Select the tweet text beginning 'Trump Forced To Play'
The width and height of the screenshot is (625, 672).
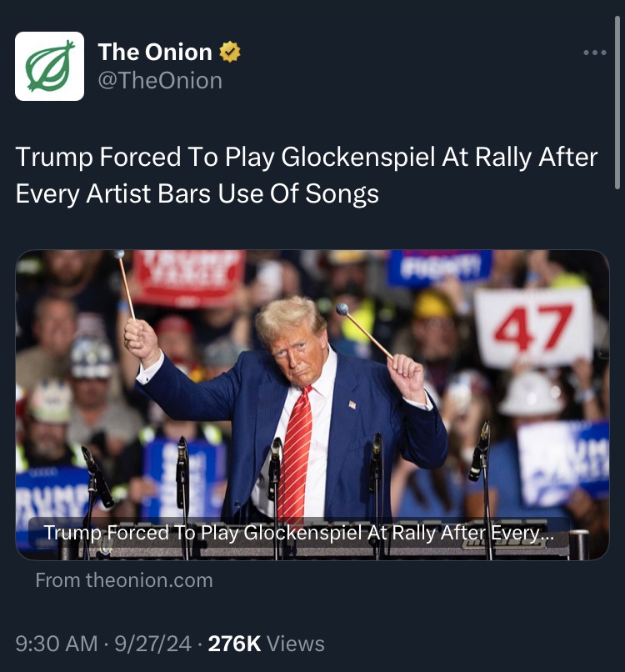(x=307, y=175)
